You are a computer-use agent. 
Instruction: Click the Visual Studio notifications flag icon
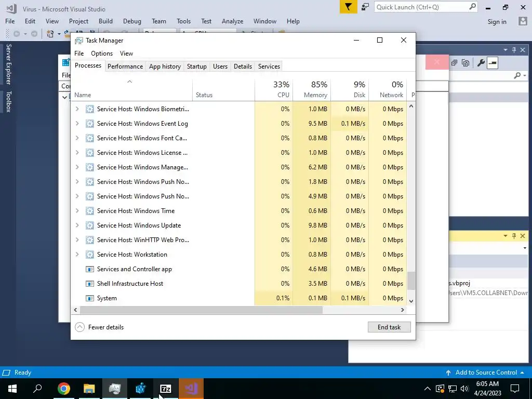click(x=348, y=7)
